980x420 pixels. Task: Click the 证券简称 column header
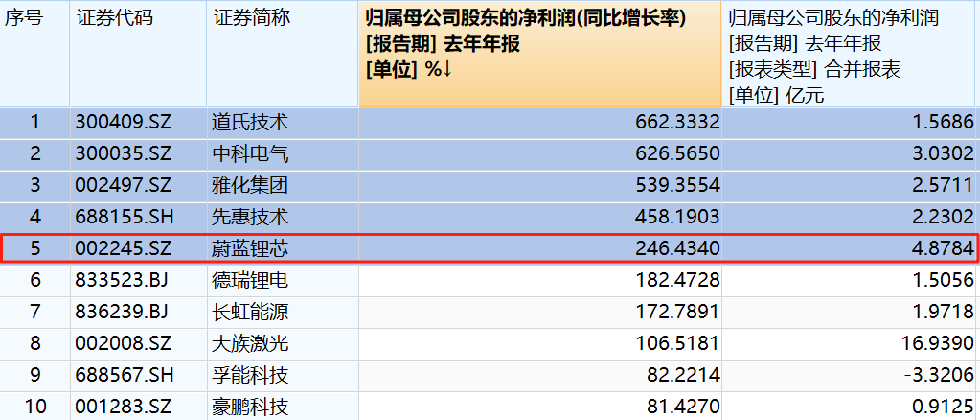(x=283, y=54)
